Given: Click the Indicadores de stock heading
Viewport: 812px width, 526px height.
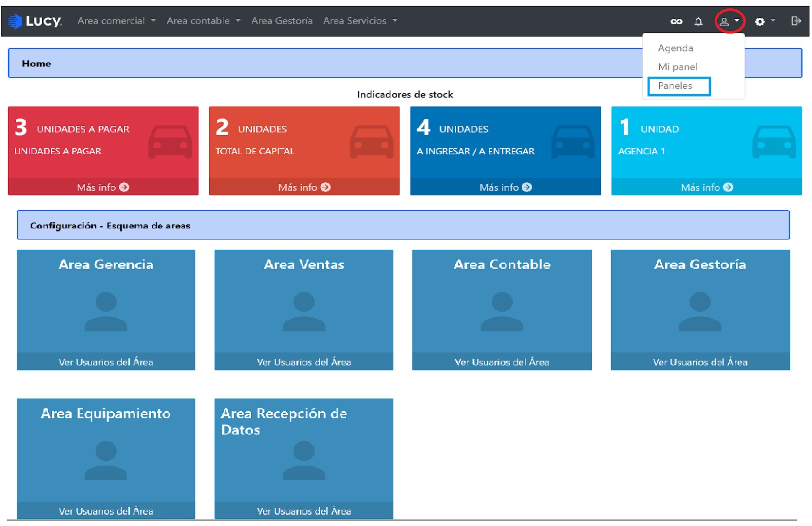Looking at the screenshot, I should [x=405, y=94].
